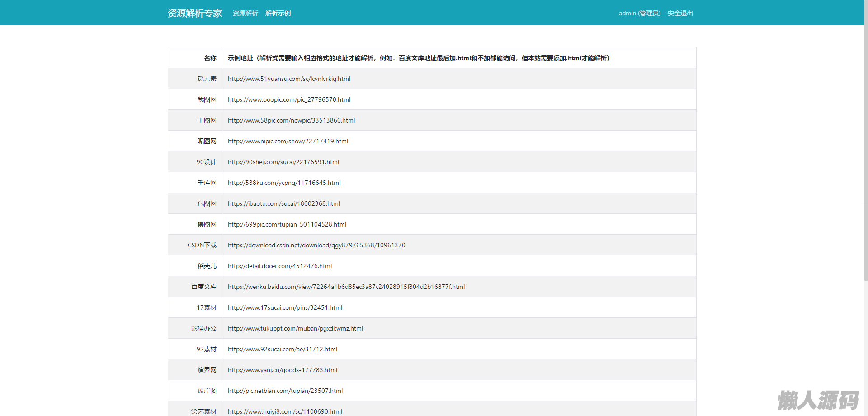868x416 pixels.
Task: Click the admin (管理员) account link
Action: [x=640, y=13]
